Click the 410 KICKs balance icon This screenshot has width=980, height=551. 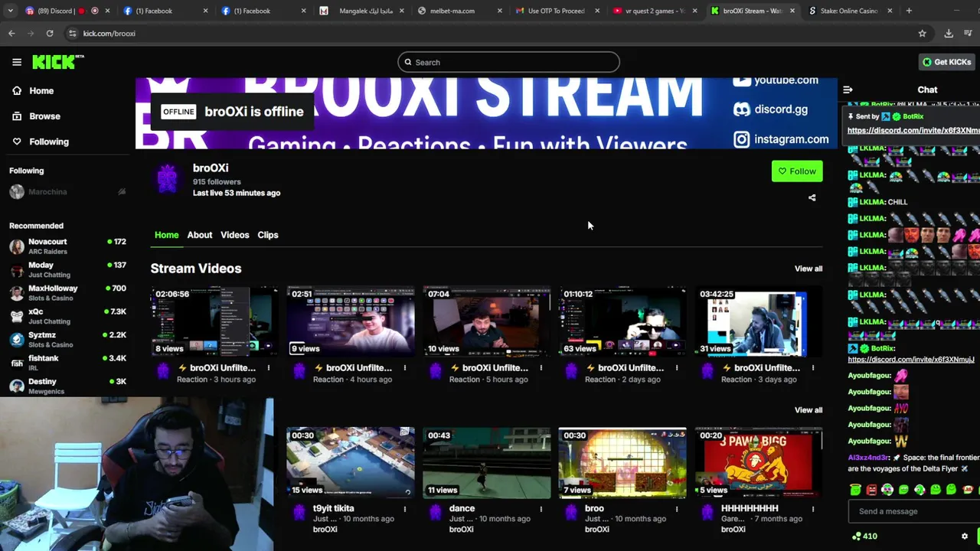[857, 536]
